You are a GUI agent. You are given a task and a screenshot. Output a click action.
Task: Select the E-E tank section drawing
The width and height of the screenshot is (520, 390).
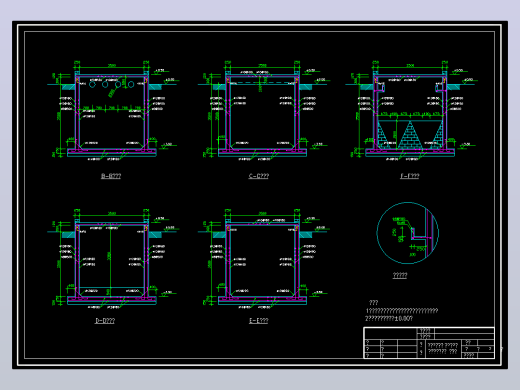click(262, 258)
